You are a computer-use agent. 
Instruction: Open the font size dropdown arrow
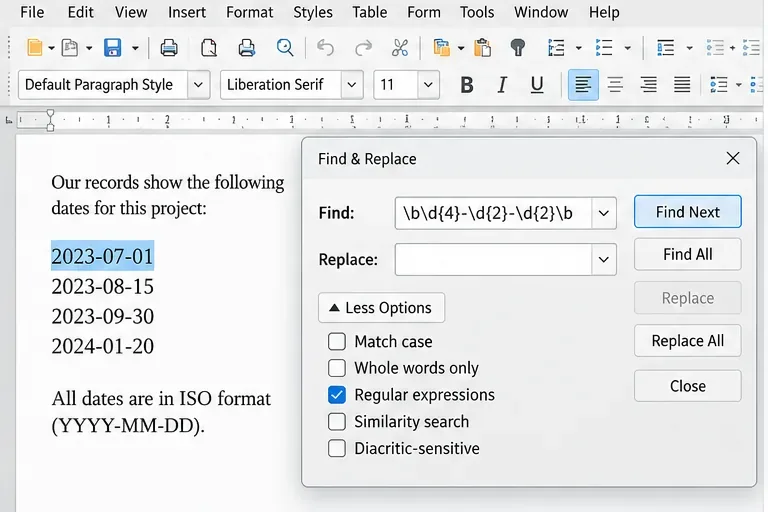click(428, 85)
